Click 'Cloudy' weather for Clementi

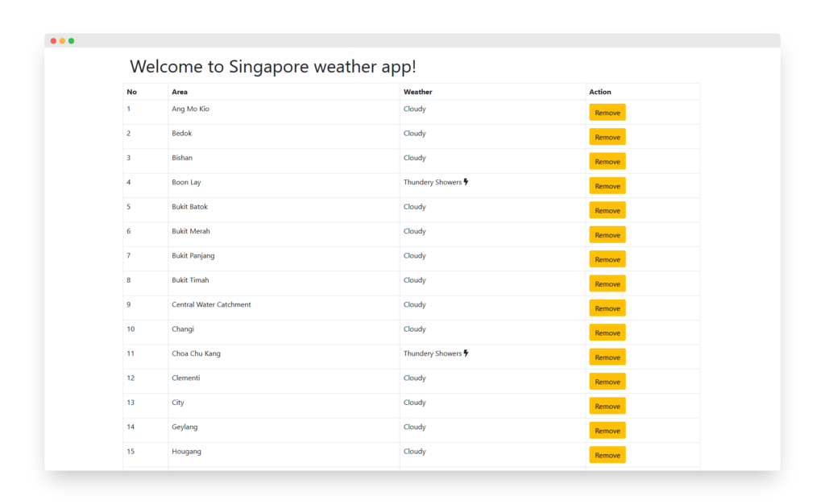pyautogui.click(x=415, y=378)
